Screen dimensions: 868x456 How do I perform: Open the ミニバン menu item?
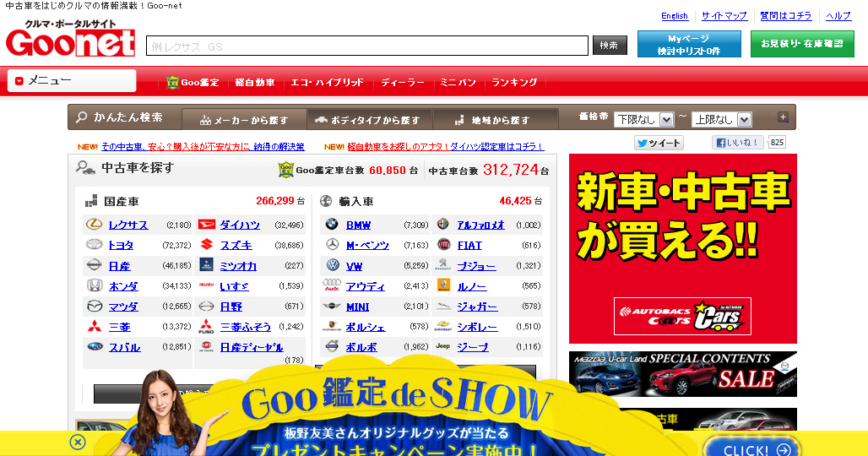458,83
